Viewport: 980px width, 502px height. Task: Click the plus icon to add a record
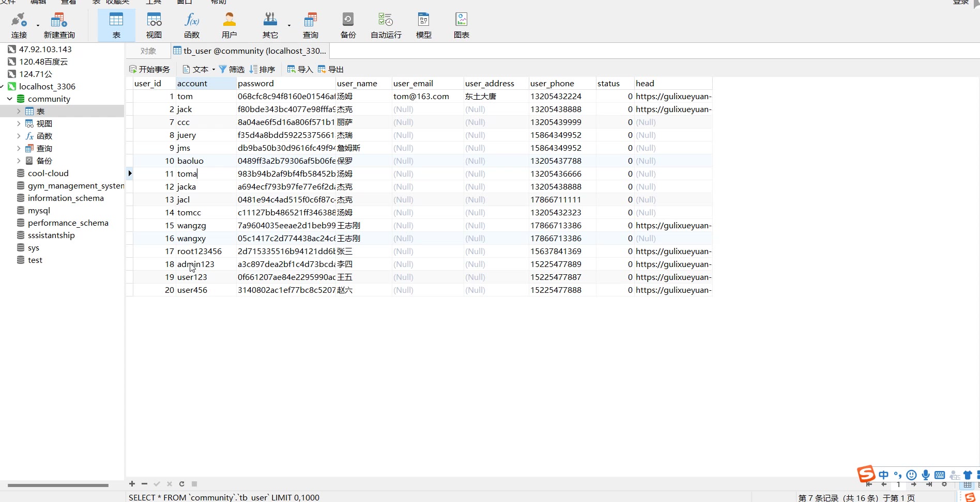(132, 484)
